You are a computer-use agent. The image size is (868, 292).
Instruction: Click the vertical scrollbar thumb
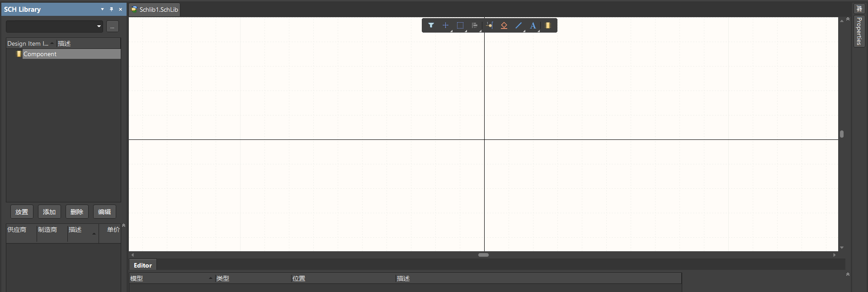842,134
